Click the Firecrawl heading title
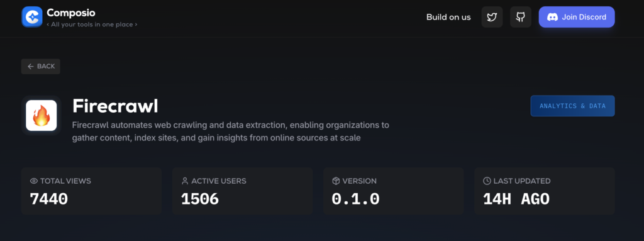Screen dimensions: 644x241 [x=115, y=106]
